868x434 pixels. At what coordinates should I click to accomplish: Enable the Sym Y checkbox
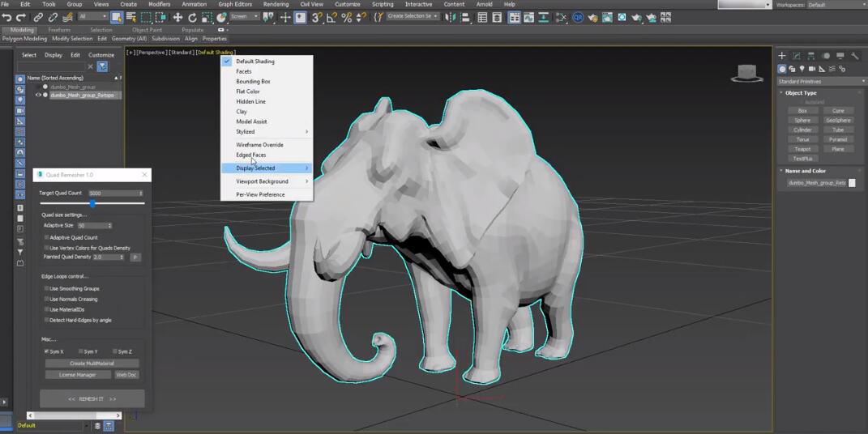tap(81, 351)
